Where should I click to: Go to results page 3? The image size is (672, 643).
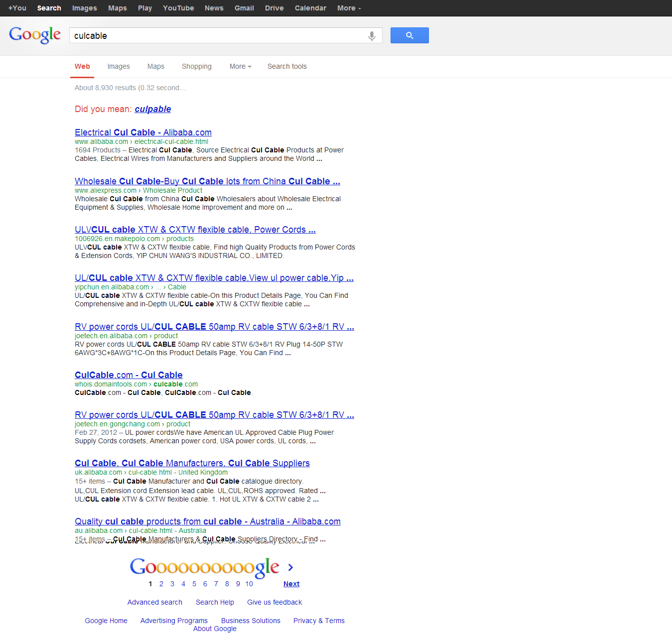point(172,584)
